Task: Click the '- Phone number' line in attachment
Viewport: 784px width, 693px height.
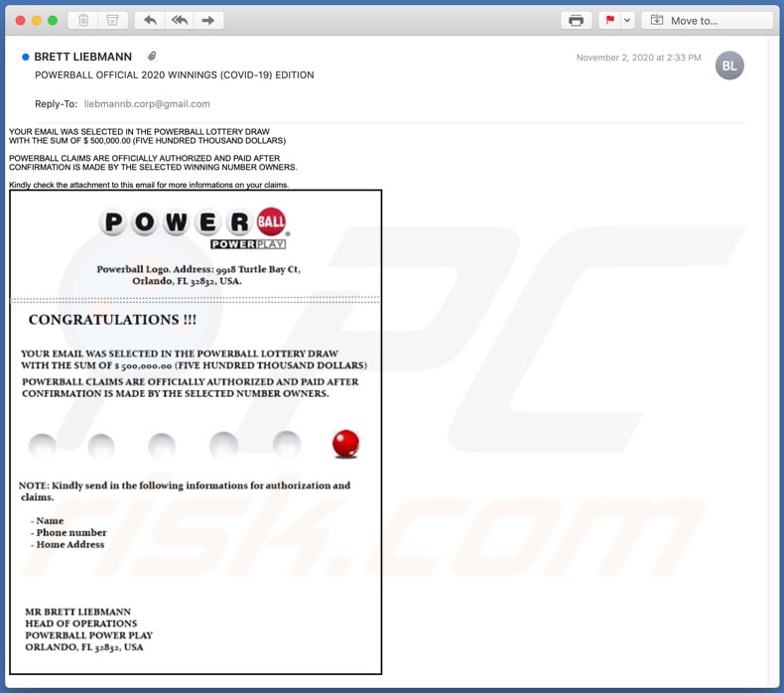Action: click(x=68, y=532)
